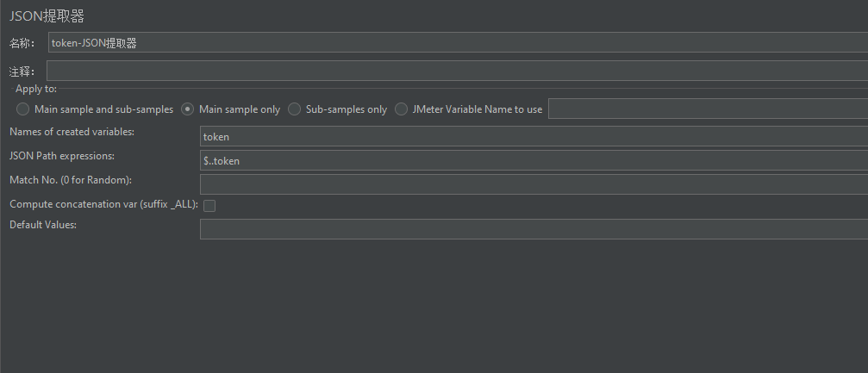Viewport: 868px width, 373px height.
Task: Click the '注释:' label text
Action: point(22,71)
